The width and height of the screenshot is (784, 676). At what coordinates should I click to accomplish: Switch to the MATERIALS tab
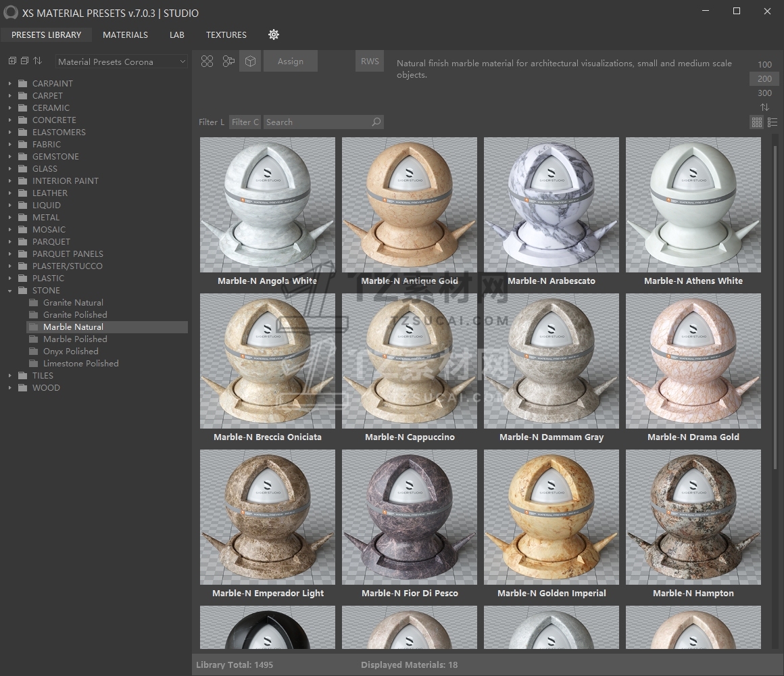125,34
